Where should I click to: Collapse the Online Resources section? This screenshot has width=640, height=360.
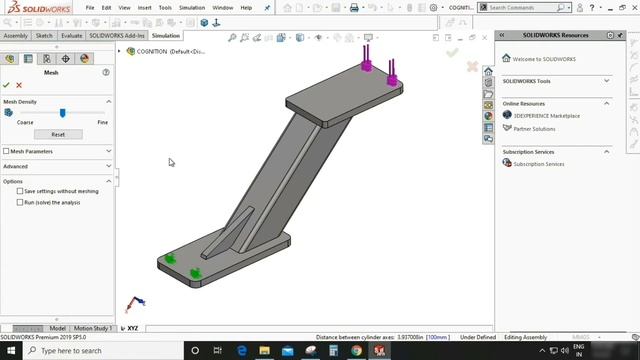click(x=607, y=104)
